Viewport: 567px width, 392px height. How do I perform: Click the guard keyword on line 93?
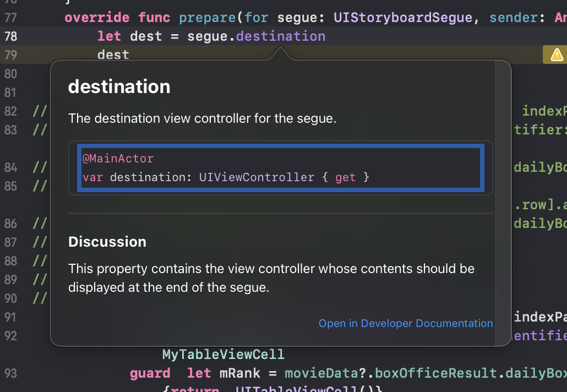pos(150,373)
